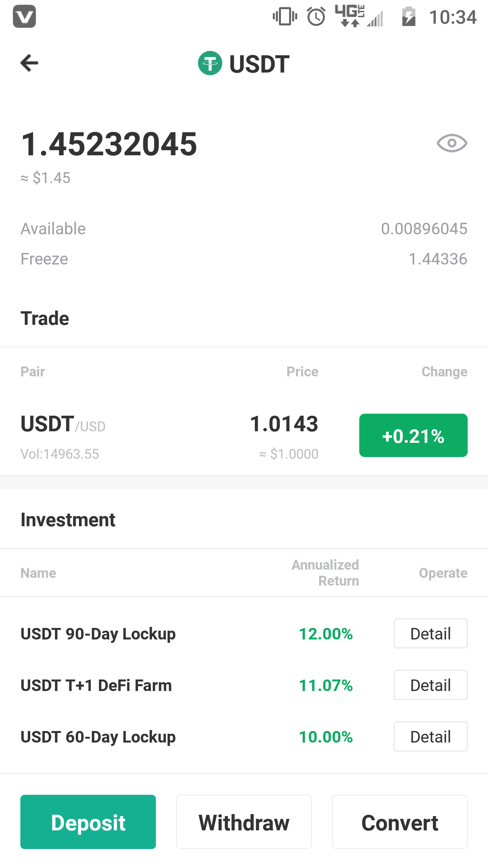Toggle balance visibility with eye icon

(452, 143)
